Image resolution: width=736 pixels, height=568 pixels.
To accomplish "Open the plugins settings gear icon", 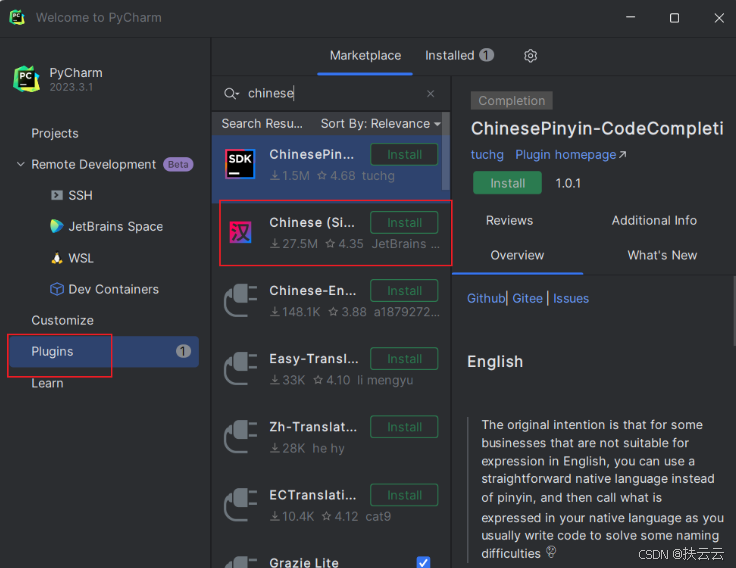I will [530, 56].
